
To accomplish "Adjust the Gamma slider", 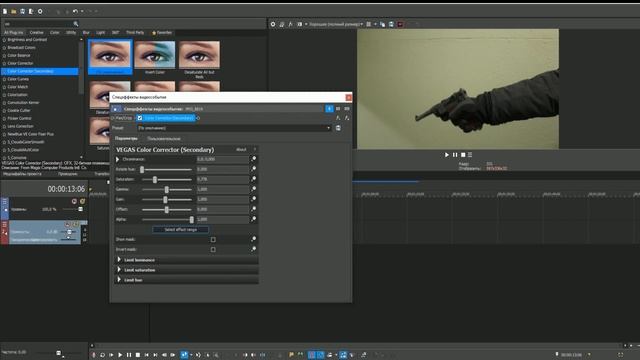I will point(167,189).
